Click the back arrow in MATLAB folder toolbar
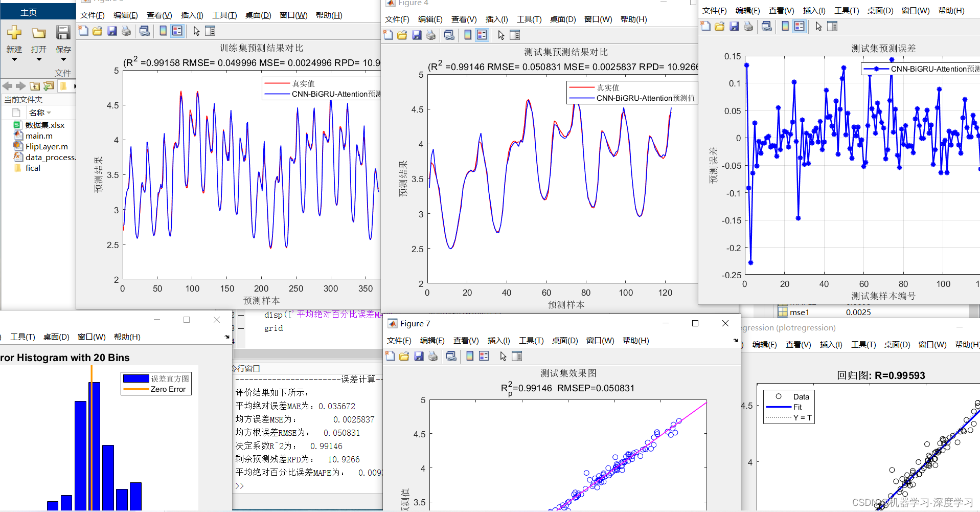The height and width of the screenshot is (512, 980). click(7, 86)
